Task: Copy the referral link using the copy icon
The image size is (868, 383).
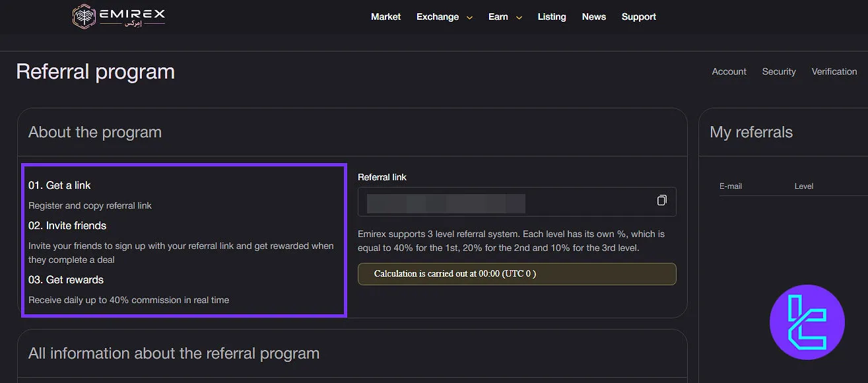Action: [661, 200]
